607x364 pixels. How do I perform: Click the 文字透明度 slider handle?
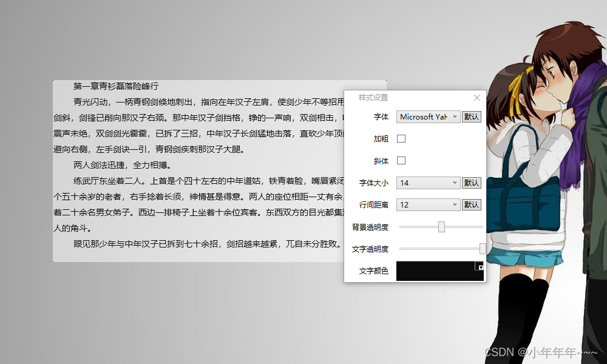tap(483, 249)
